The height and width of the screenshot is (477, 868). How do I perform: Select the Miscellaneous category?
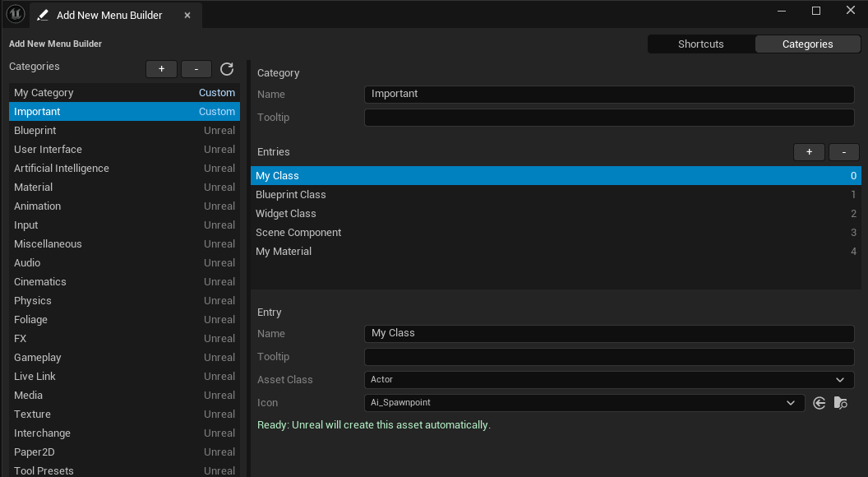[125, 243]
